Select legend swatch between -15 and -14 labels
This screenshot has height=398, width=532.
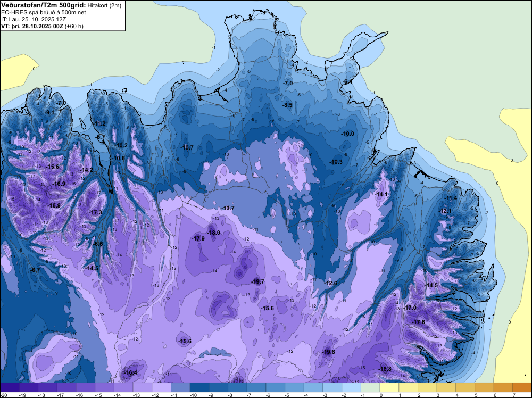click(104, 387)
